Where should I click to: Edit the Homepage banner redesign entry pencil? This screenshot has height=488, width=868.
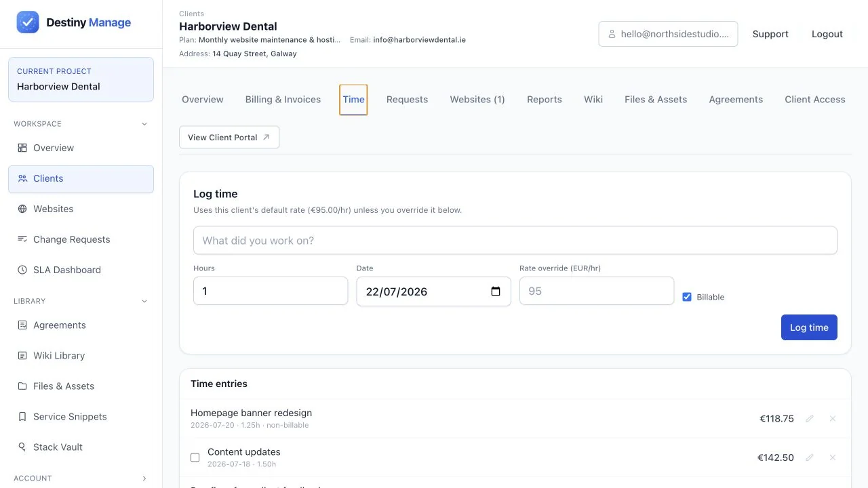coord(809,419)
